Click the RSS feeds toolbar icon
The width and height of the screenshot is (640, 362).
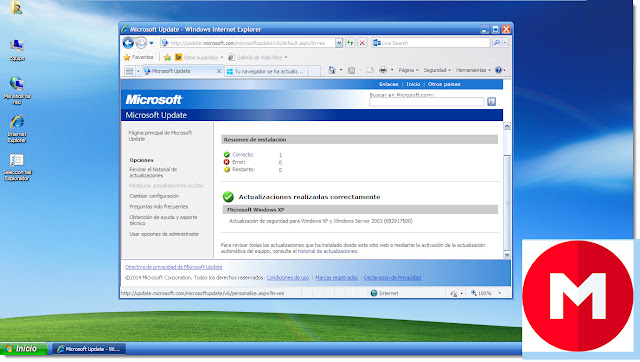click(351, 70)
